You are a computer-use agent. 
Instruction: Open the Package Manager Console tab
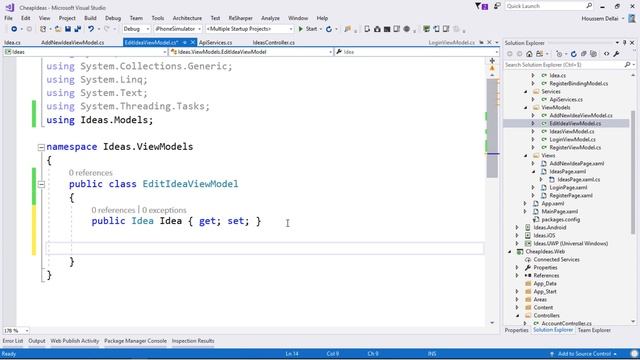point(136,341)
